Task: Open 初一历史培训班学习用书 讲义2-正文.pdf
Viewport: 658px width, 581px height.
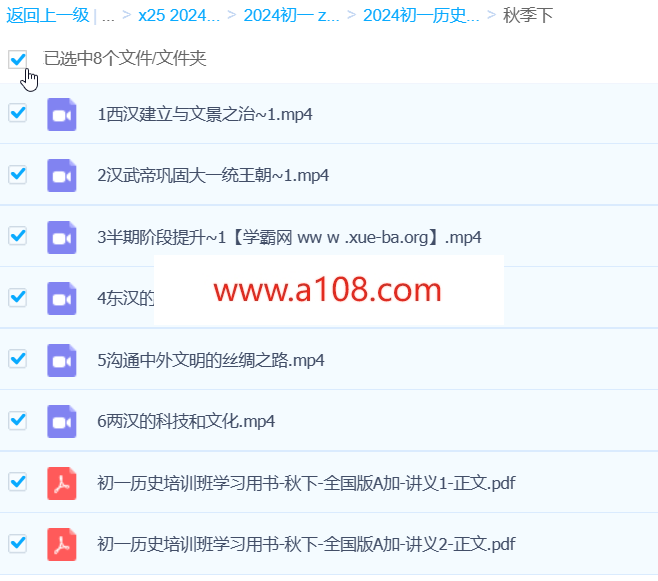Action: pyautogui.click(x=306, y=545)
